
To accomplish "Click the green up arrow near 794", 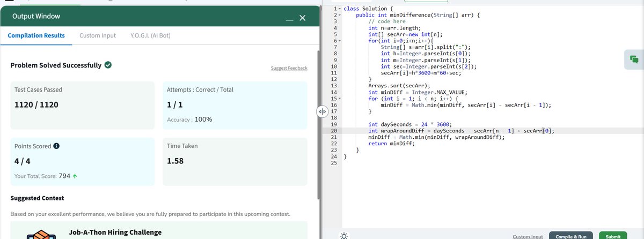I will (75, 176).
